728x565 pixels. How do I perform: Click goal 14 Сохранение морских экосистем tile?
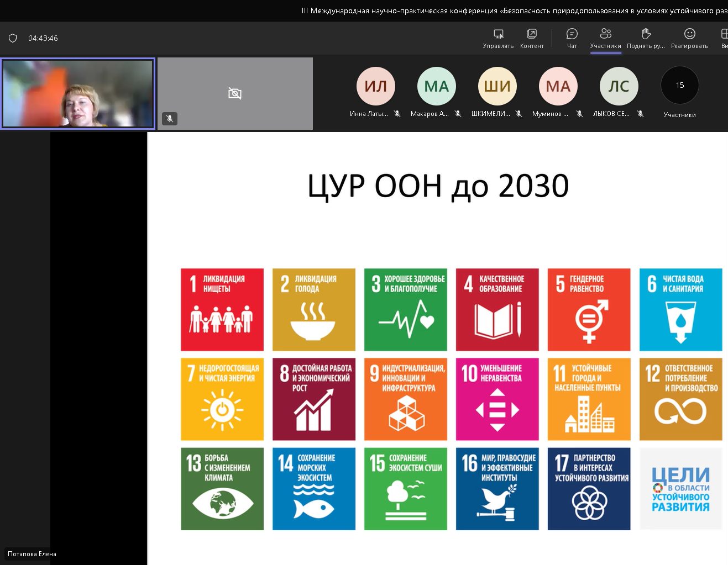pyautogui.click(x=314, y=489)
